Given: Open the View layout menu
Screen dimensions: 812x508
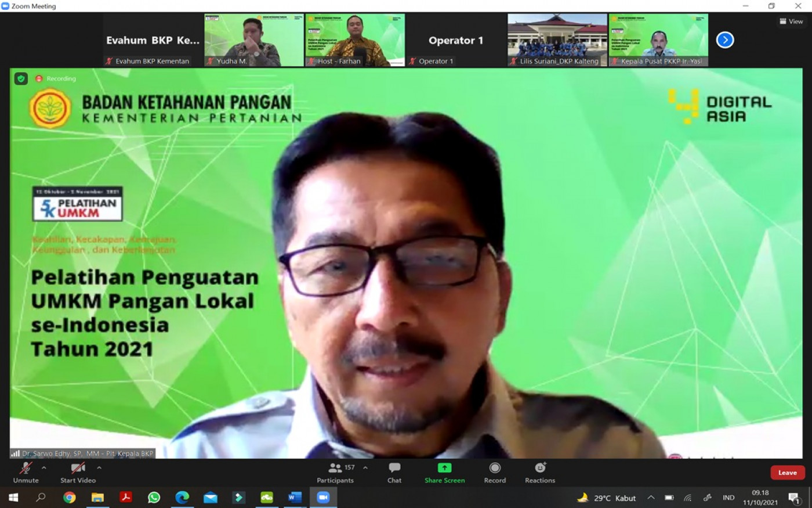Looking at the screenshot, I should pyautogui.click(x=791, y=21).
